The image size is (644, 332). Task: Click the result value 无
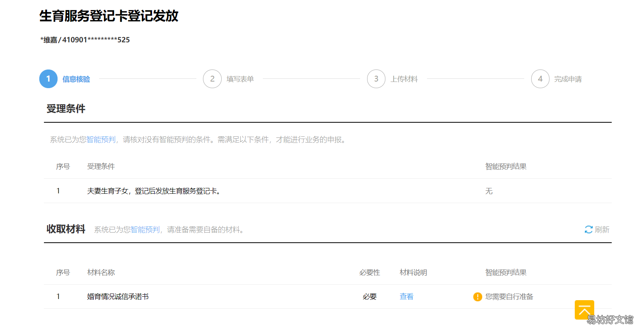pyautogui.click(x=489, y=191)
